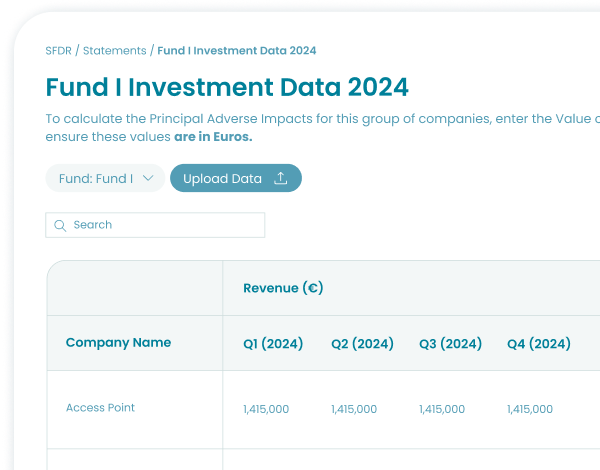
Task: Click Access Point Q4 revenue cell
Action: coord(530,409)
